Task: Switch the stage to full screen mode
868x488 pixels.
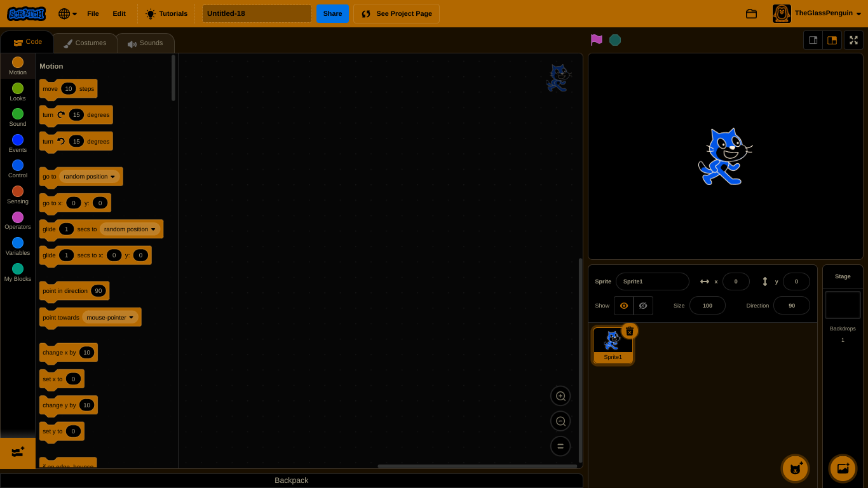Action: (853, 40)
